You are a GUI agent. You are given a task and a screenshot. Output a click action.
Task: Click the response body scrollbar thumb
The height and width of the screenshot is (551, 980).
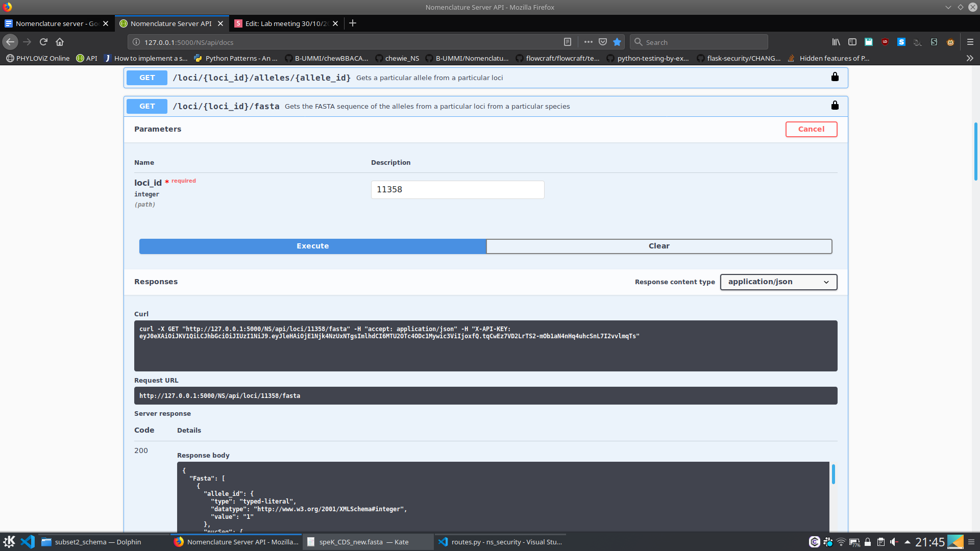(x=833, y=474)
